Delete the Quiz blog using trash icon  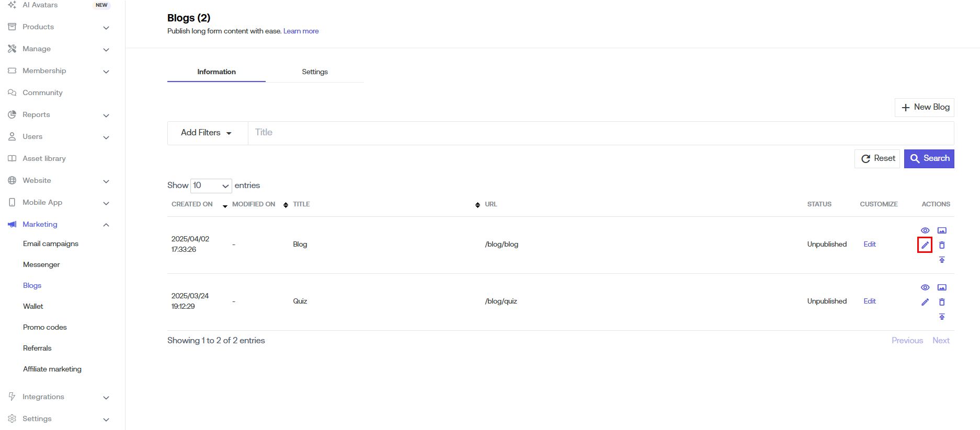(942, 302)
